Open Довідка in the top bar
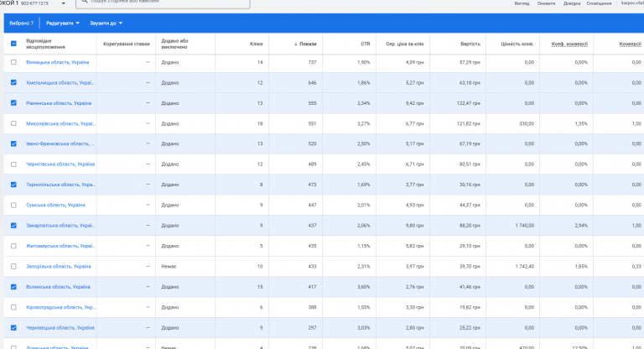 (572, 3)
